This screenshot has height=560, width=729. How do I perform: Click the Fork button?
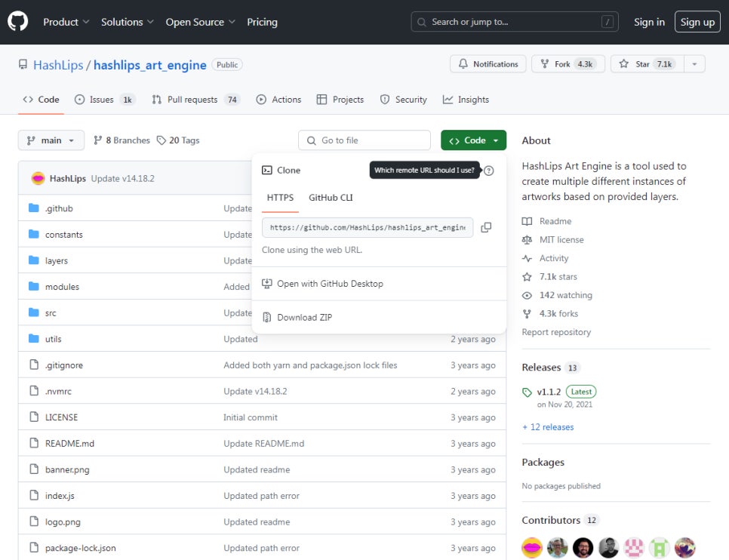coord(568,63)
